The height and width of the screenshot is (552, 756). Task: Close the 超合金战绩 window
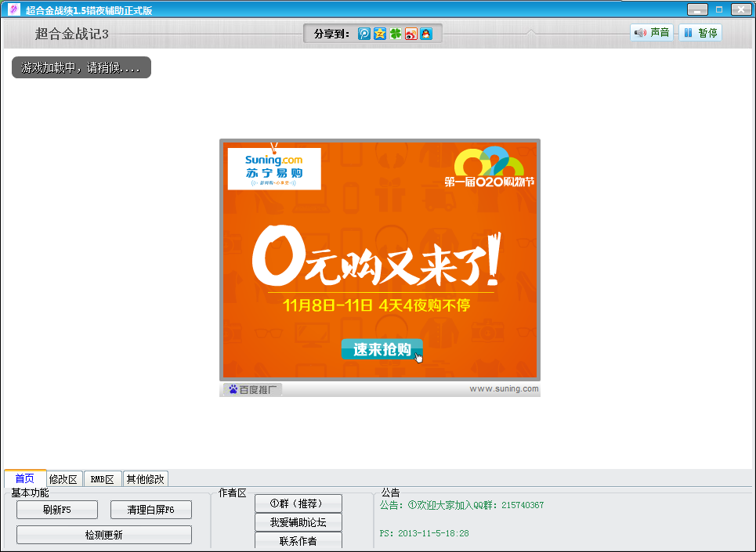(741, 9)
